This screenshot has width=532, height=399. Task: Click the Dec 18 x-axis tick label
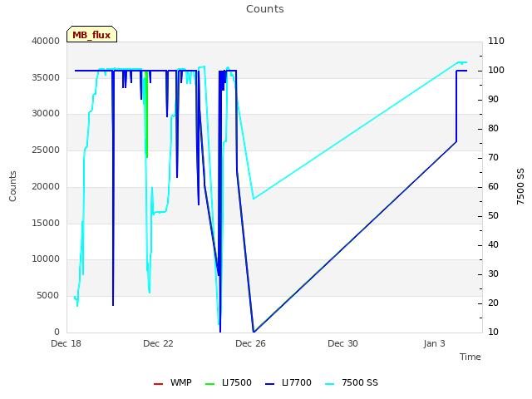(66, 343)
